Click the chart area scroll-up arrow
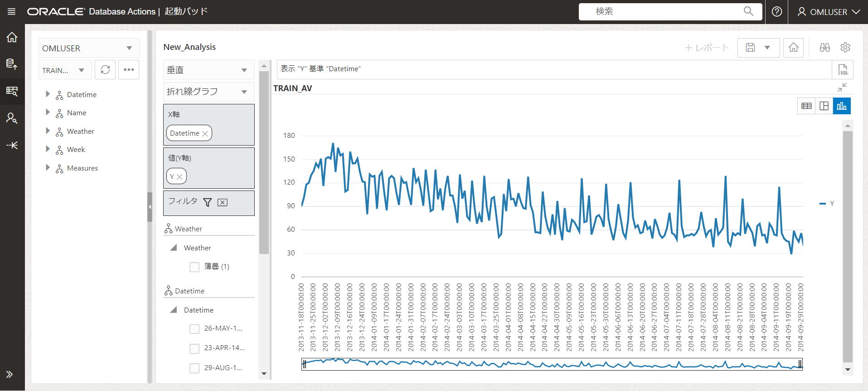The width and height of the screenshot is (868, 391). [x=848, y=125]
